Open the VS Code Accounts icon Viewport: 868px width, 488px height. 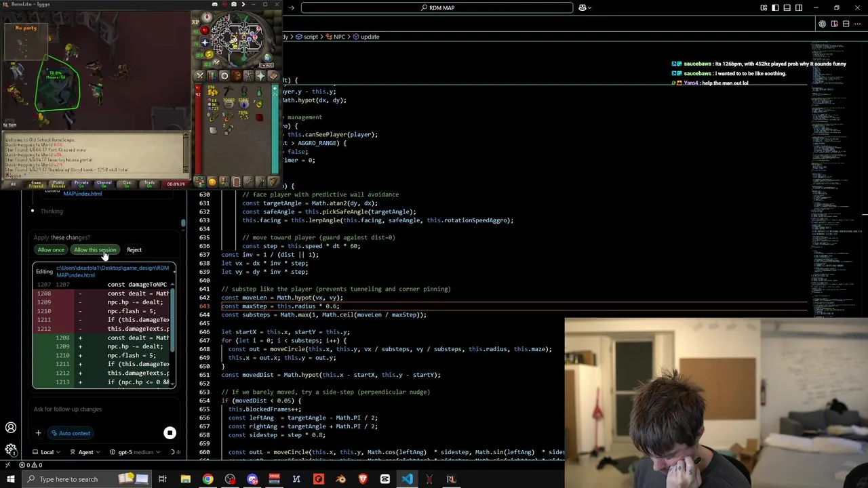[x=11, y=428]
